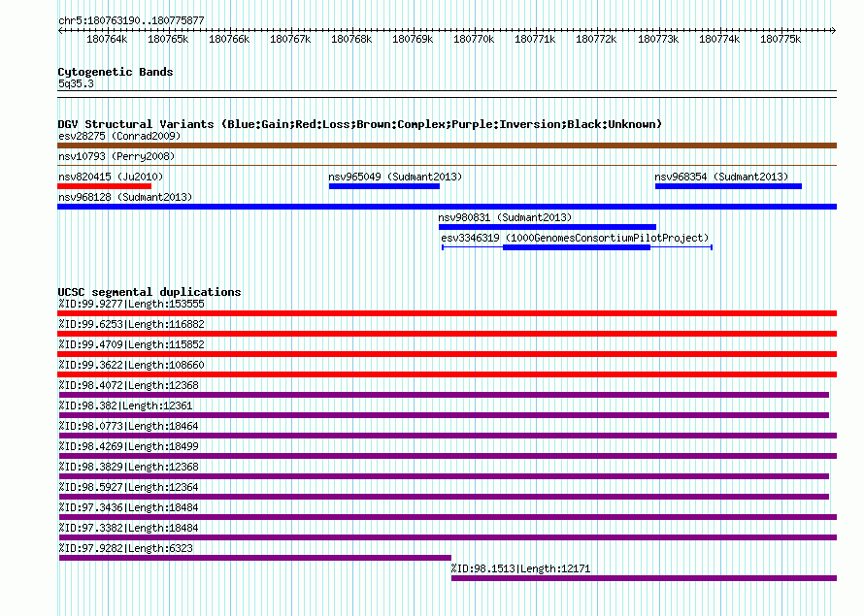864x616 pixels.
Task: Click the purple bar under %ID:98.382 Length:12361
Action: pos(444,415)
